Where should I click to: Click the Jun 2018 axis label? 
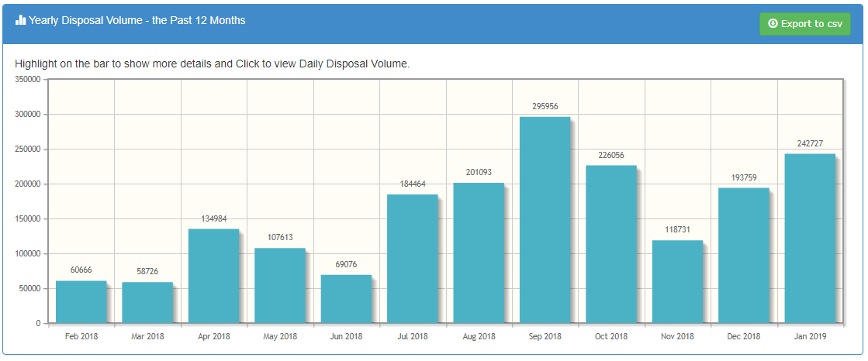(347, 336)
